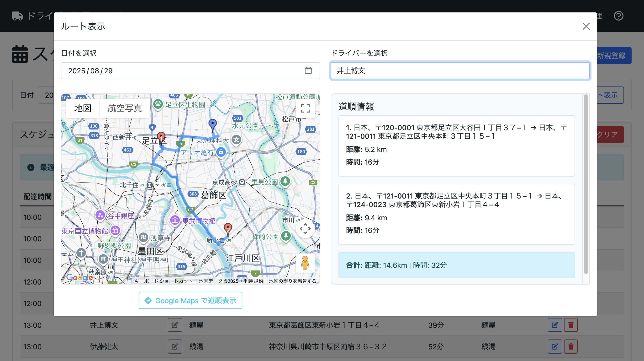
Task: Click red marker 2 near 新小岩
Action: (228, 229)
